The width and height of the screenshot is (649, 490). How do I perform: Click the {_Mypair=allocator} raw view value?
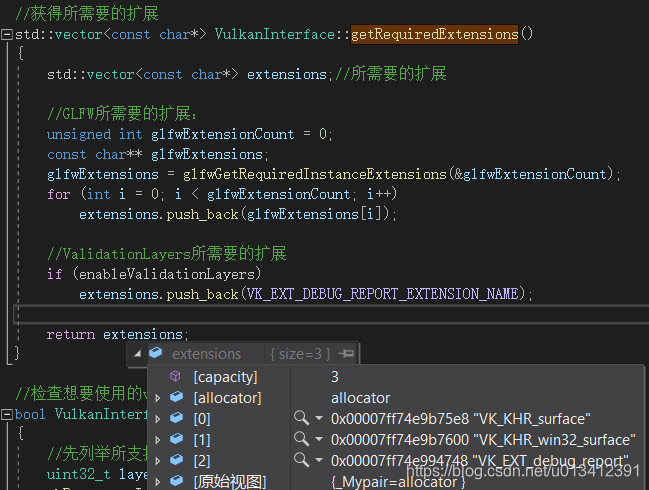click(x=398, y=482)
